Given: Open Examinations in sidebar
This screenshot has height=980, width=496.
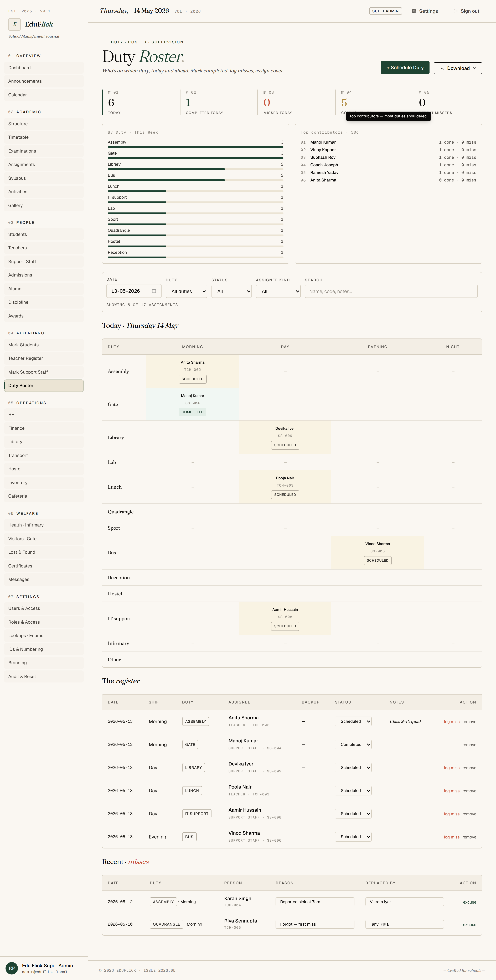Looking at the screenshot, I should point(44,151).
